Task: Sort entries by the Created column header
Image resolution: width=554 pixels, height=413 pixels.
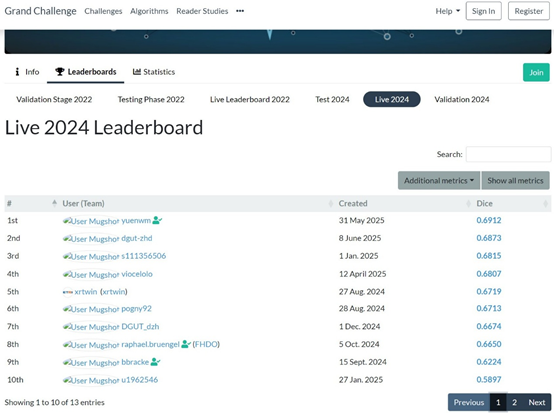Action: (353, 203)
